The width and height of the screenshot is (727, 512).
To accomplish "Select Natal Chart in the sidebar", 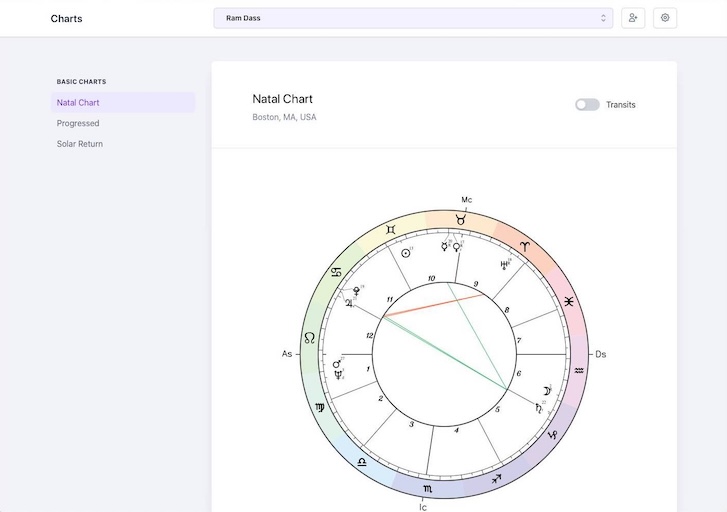I will [x=78, y=102].
